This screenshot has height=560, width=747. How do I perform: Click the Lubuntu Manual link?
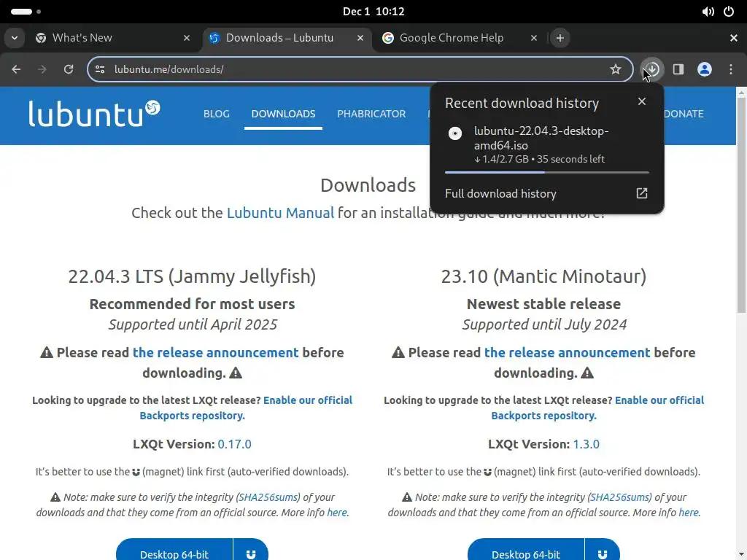[280, 213]
